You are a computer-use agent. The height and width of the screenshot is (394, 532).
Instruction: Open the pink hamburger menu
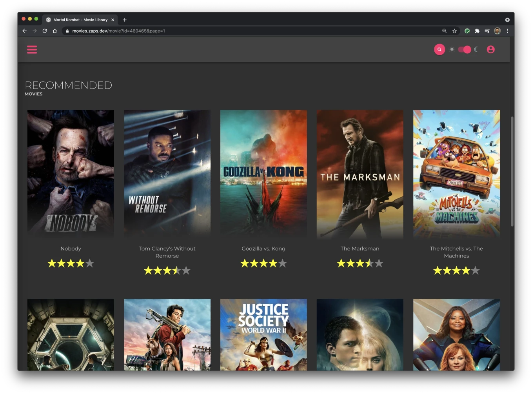[x=32, y=49]
